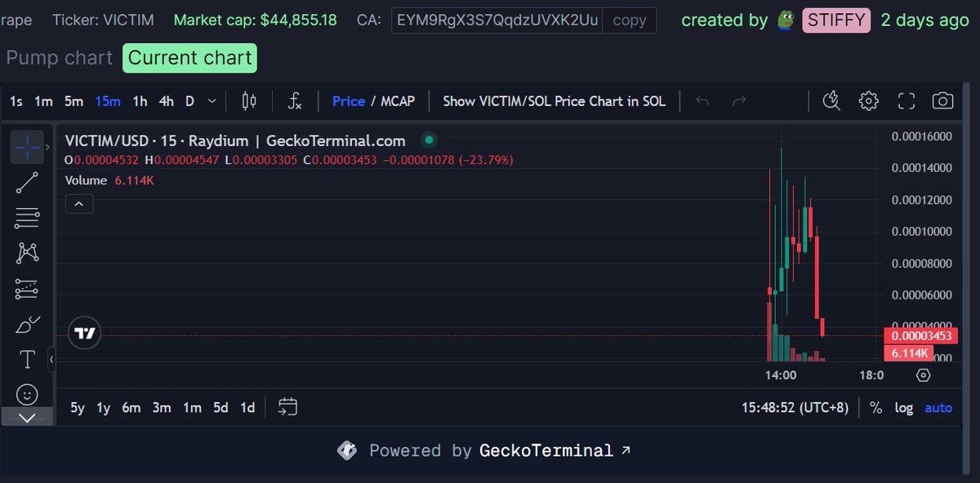The height and width of the screenshot is (483, 980).
Task: Open the Powered by GeckoTerminal link
Action: point(483,450)
